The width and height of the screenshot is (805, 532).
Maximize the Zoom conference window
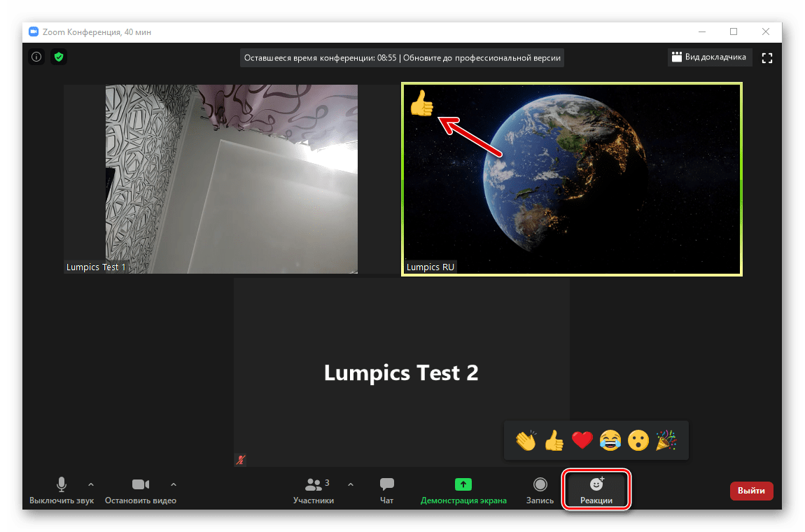click(x=734, y=31)
